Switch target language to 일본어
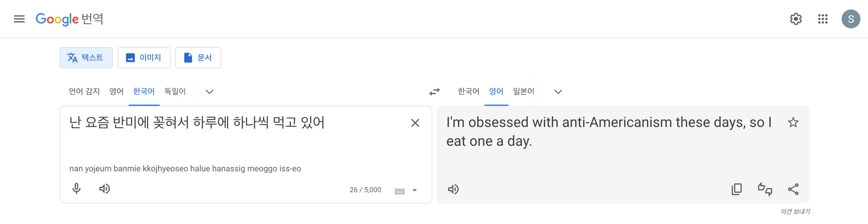Viewport: 868px width, 224px height. tap(523, 92)
